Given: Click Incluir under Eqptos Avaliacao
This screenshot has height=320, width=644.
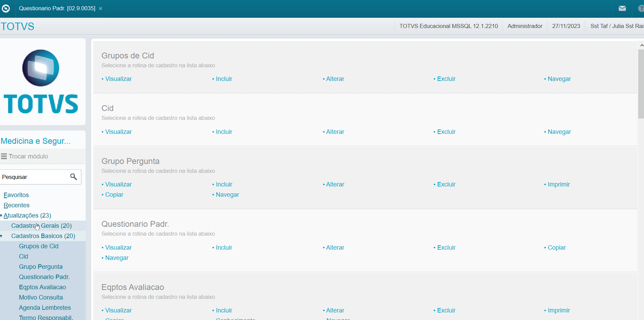Looking at the screenshot, I should pyautogui.click(x=224, y=310).
